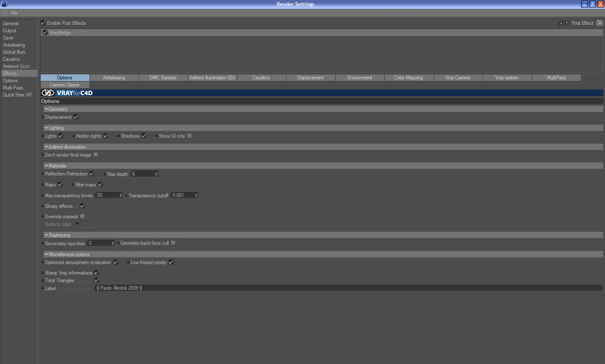Click the Max depth spinner arrows
The height and width of the screenshot is (364, 605).
[x=156, y=174]
